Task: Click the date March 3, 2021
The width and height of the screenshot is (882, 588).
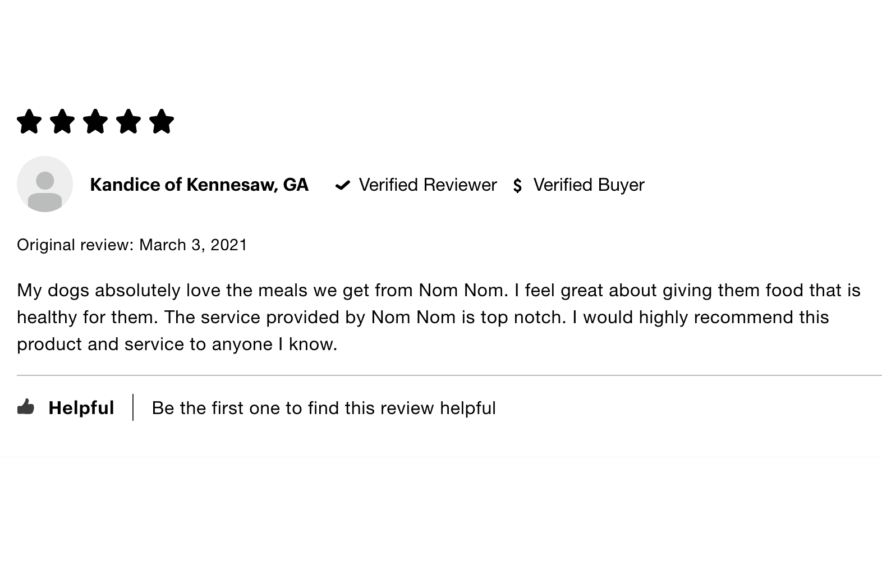Action: (x=193, y=245)
